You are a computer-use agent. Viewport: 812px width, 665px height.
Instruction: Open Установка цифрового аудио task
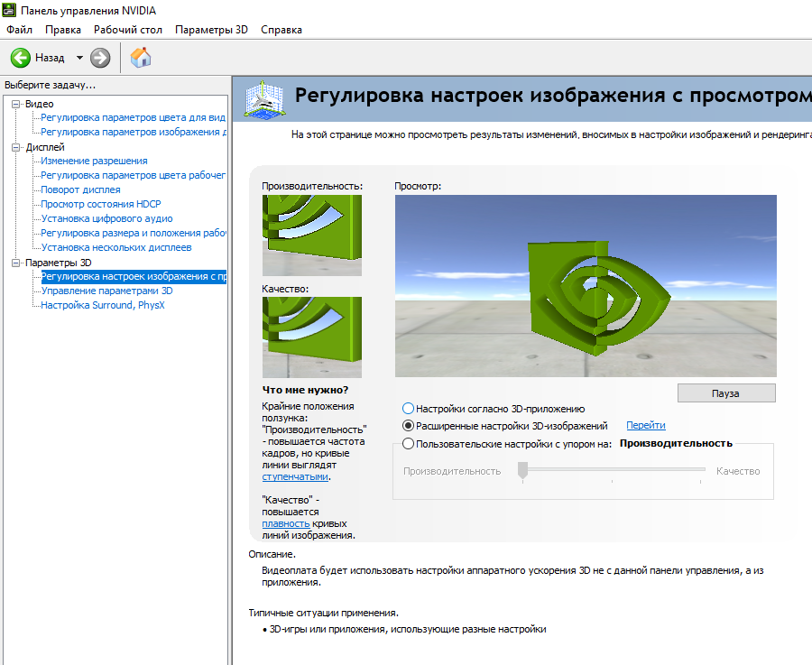coord(106,218)
